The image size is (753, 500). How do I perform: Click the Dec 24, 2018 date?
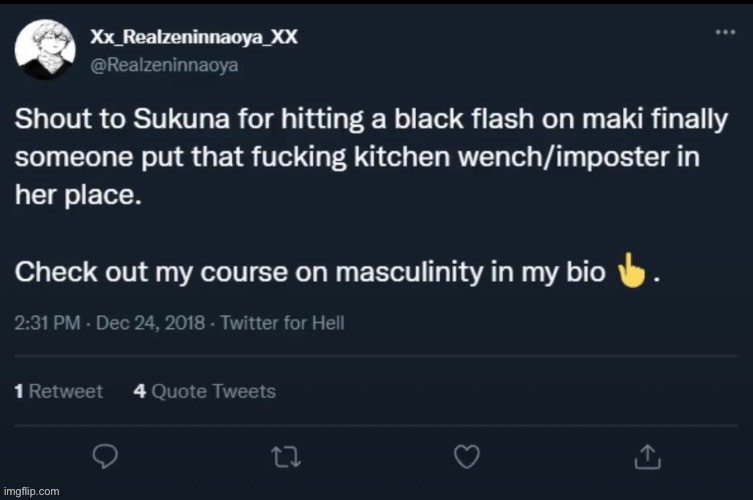pyautogui.click(x=149, y=323)
